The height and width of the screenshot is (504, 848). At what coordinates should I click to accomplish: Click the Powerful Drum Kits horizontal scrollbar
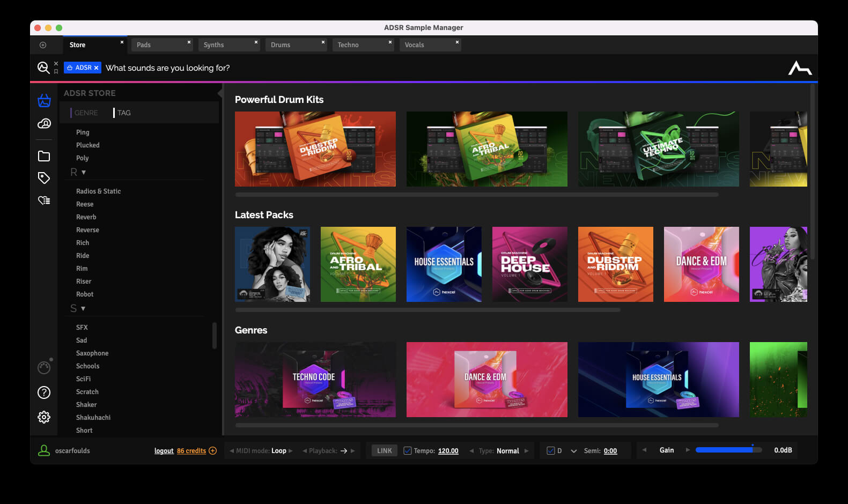[x=477, y=195]
